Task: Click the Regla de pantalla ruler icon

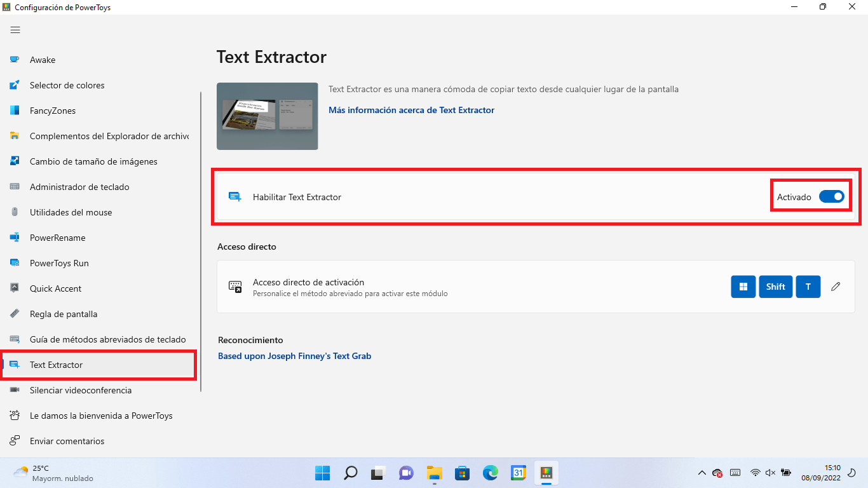Action: (x=15, y=314)
